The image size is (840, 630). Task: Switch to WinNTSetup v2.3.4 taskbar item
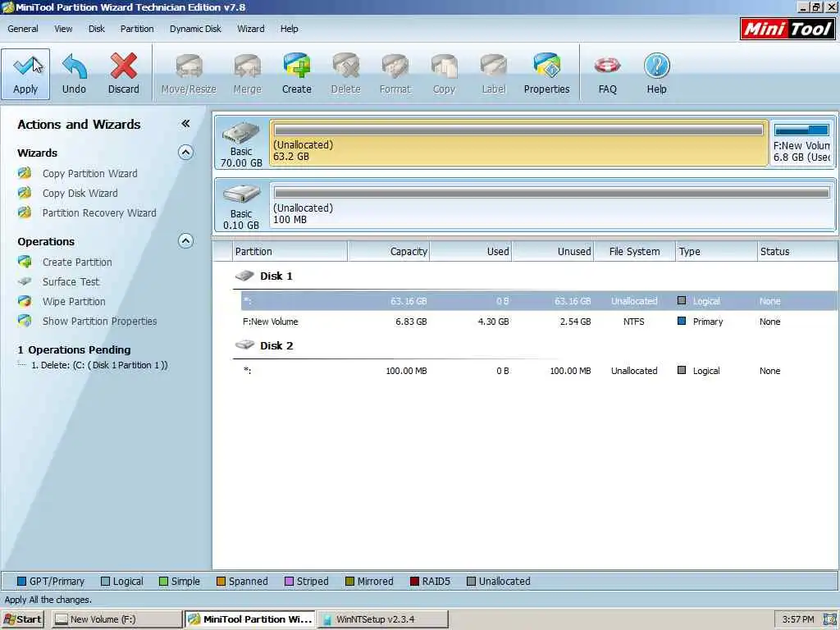coord(383,619)
